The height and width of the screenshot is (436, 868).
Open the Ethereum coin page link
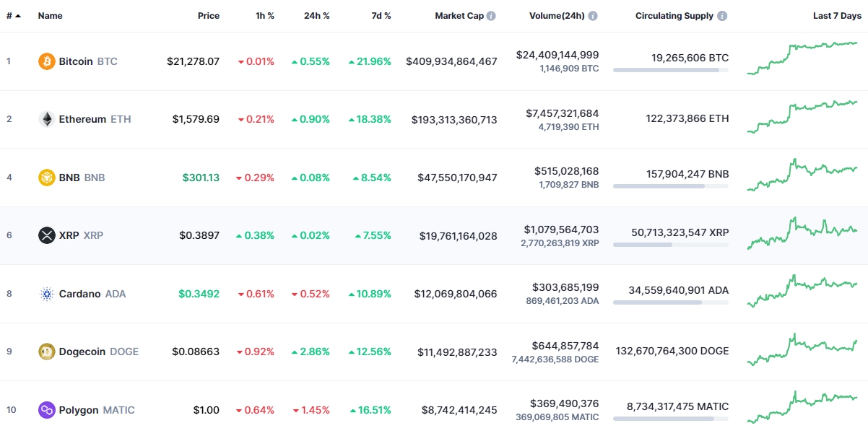coord(95,119)
